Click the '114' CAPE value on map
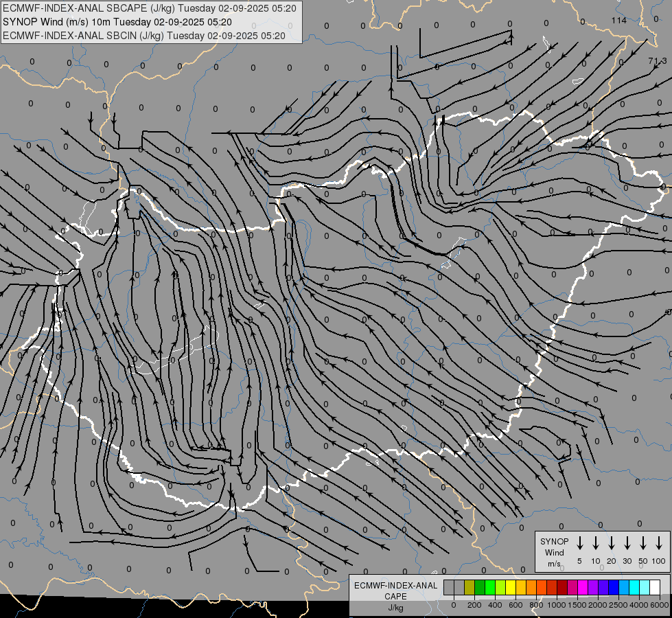The image size is (672, 618). (619, 21)
